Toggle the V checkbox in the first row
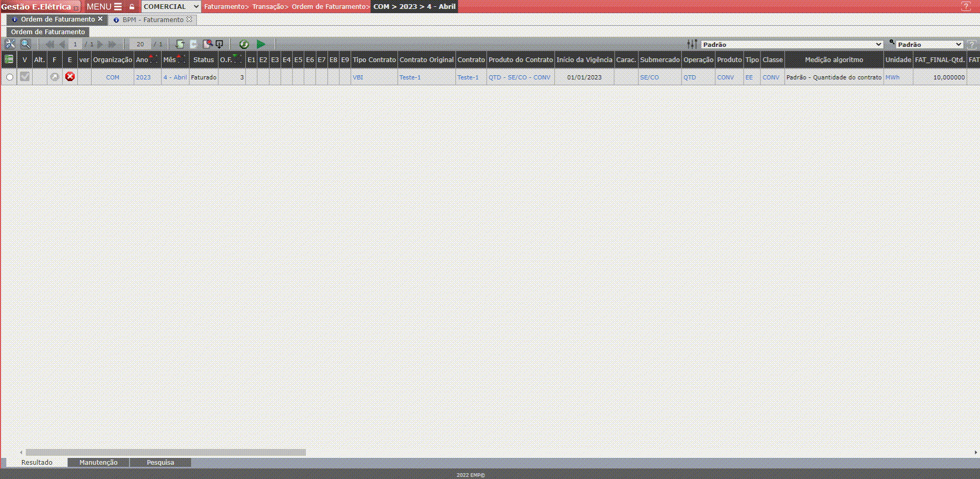Screen dimensions: 980x479 tap(25, 77)
